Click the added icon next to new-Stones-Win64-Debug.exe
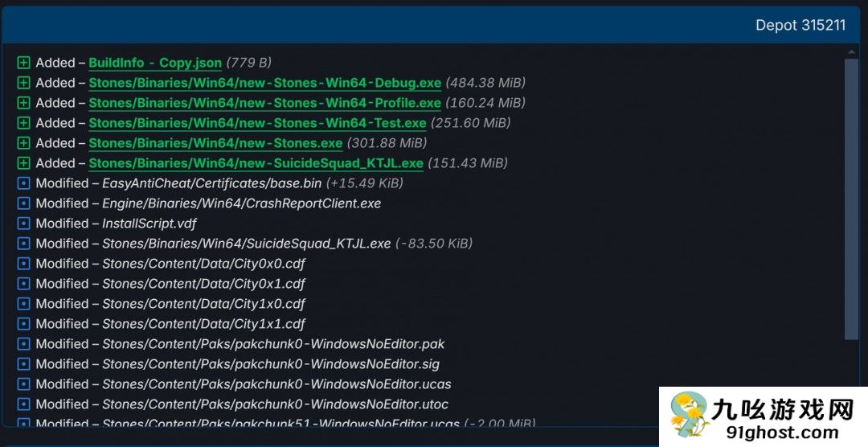Image resolution: width=868 pixels, height=447 pixels. (x=23, y=83)
